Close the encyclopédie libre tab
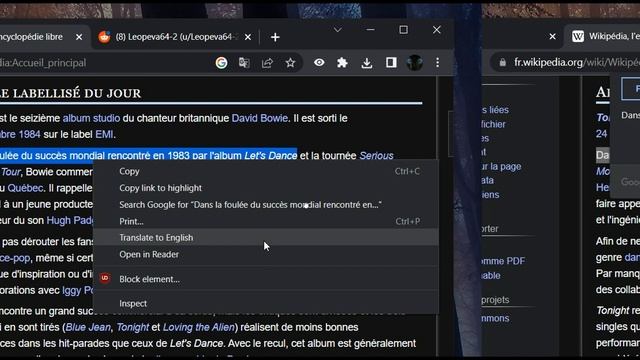The height and width of the screenshot is (360, 640). [x=79, y=37]
